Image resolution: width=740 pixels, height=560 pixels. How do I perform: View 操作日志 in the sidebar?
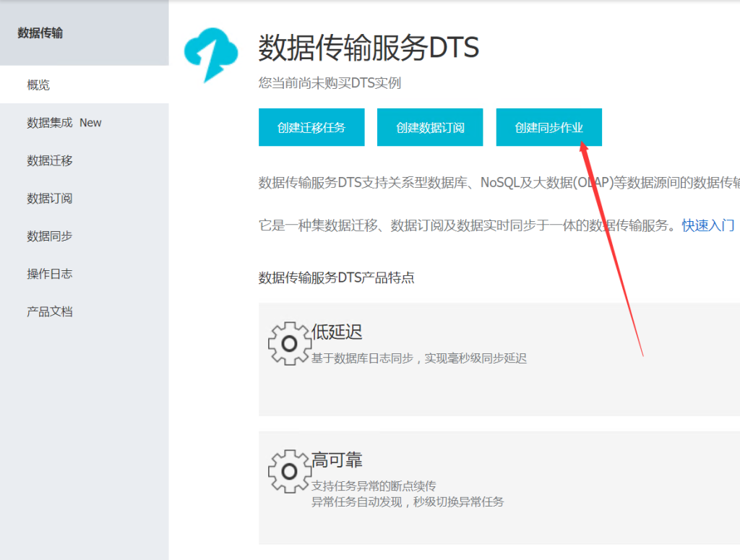pyautogui.click(x=85, y=274)
